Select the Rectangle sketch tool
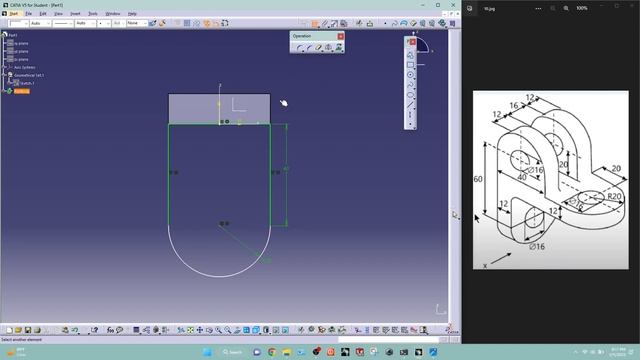Image resolution: width=640 pixels, height=360 pixels. [410, 65]
